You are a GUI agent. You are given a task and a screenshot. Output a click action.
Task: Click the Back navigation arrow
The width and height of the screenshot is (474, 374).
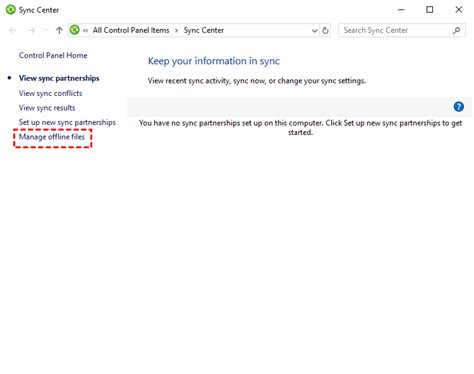13,30
